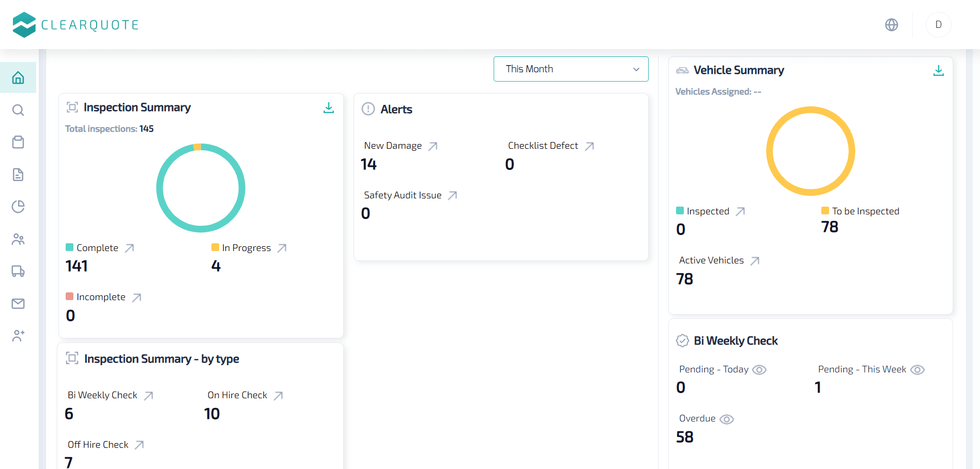Screen dimensions: 980x469
Task: Open the truck vehicles sidebar icon
Action: tap(18, 271)
